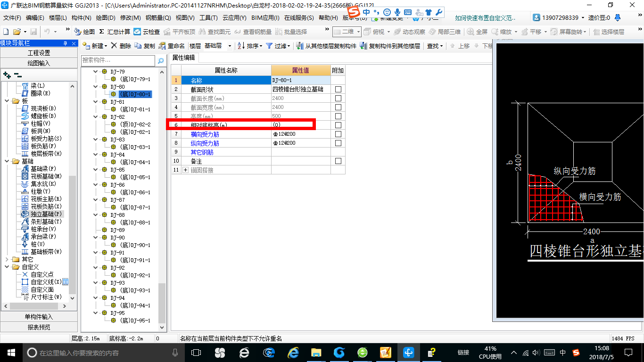The width and height of the screenshot is (644, 362).
Task: Check 附加 box for 横向受力筋 row
Action: tap(338, 134)
